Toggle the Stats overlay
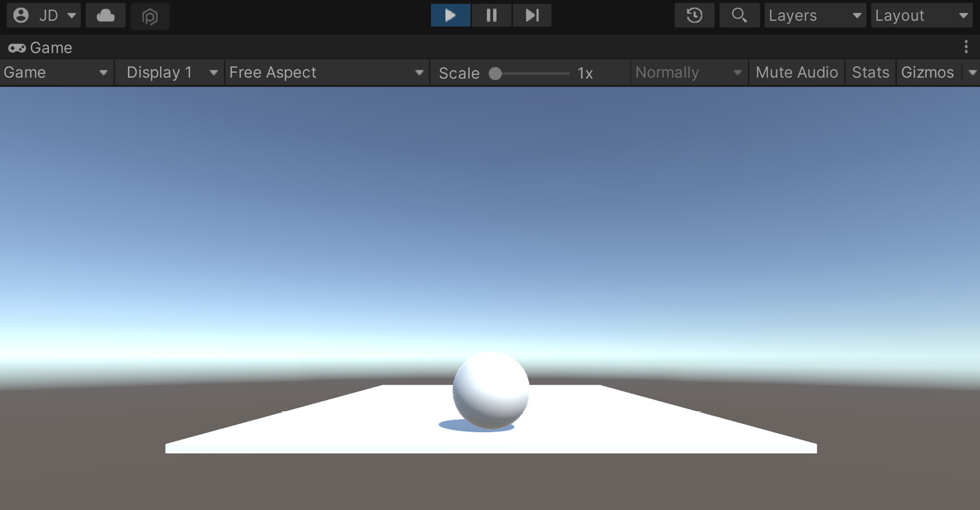 coord(871,73)
